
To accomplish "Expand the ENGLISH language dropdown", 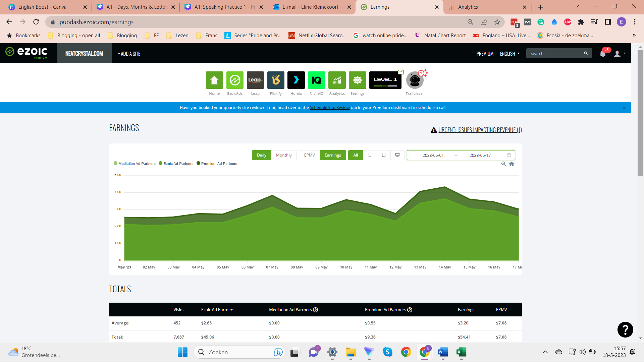I will (x=510, y=54).
